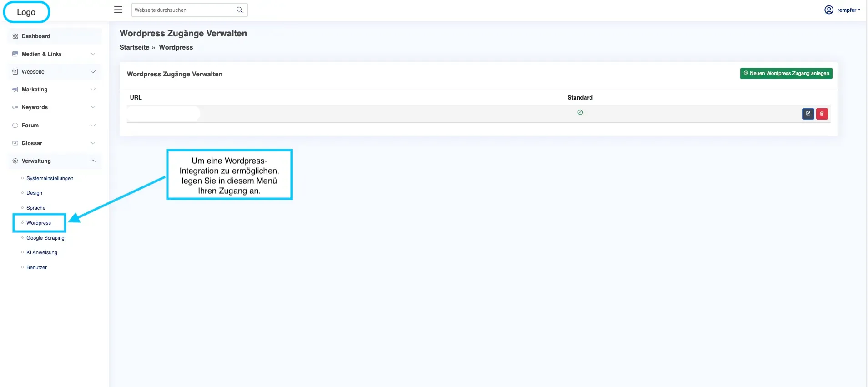Click the green Standard checkmark icon
Image resolution: width=868 pixels, height=387 pixels.
tap(580, 112)
